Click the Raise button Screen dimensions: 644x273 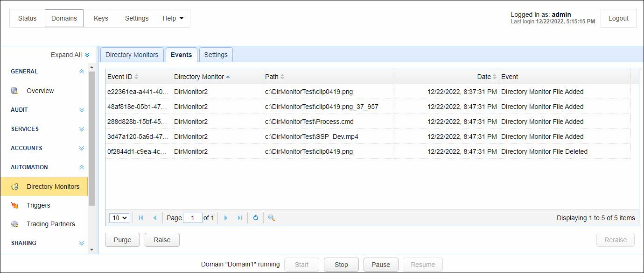pyautogui.click(x=162, y=240)
